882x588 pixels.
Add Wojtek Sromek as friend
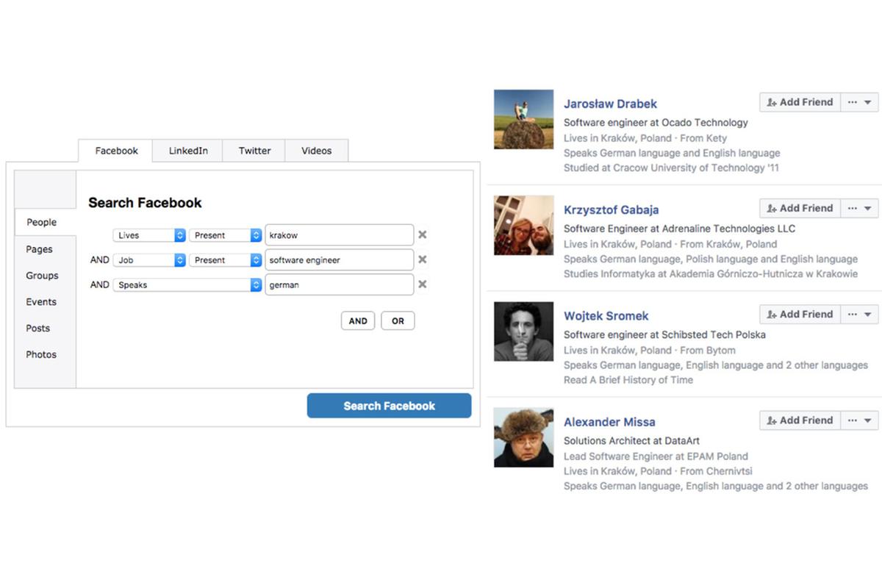click(x=799, y=314)
